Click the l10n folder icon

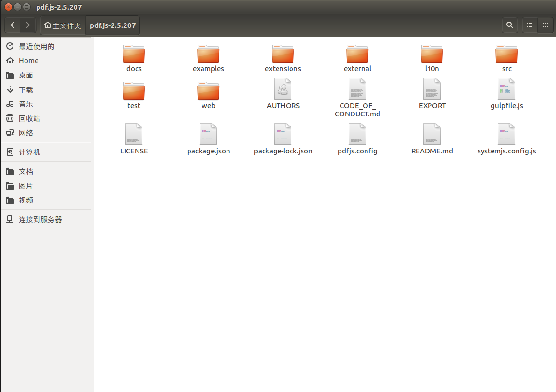coord(431,54)
